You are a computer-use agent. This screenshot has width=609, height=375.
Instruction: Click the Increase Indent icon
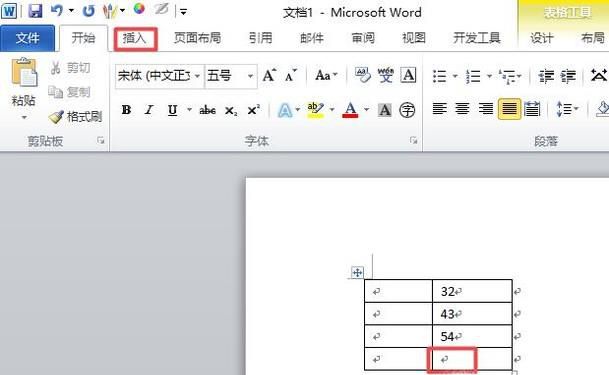[x=568, y=76]
